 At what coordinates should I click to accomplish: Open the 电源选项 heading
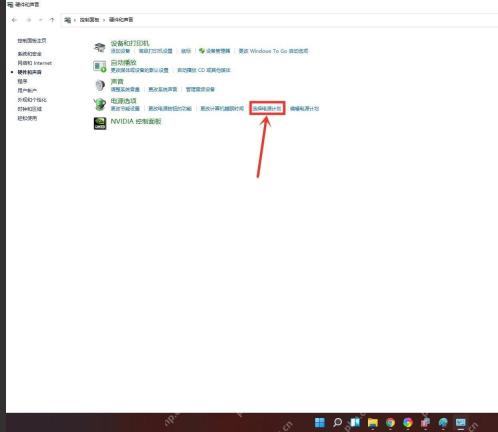coord(124,101)
